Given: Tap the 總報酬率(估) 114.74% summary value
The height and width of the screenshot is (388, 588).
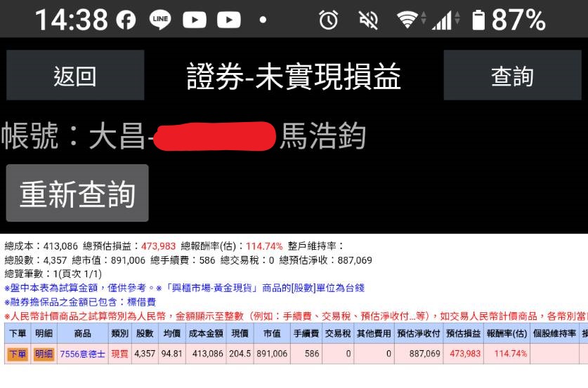Looking at the screenshot, I should point(232,246).
